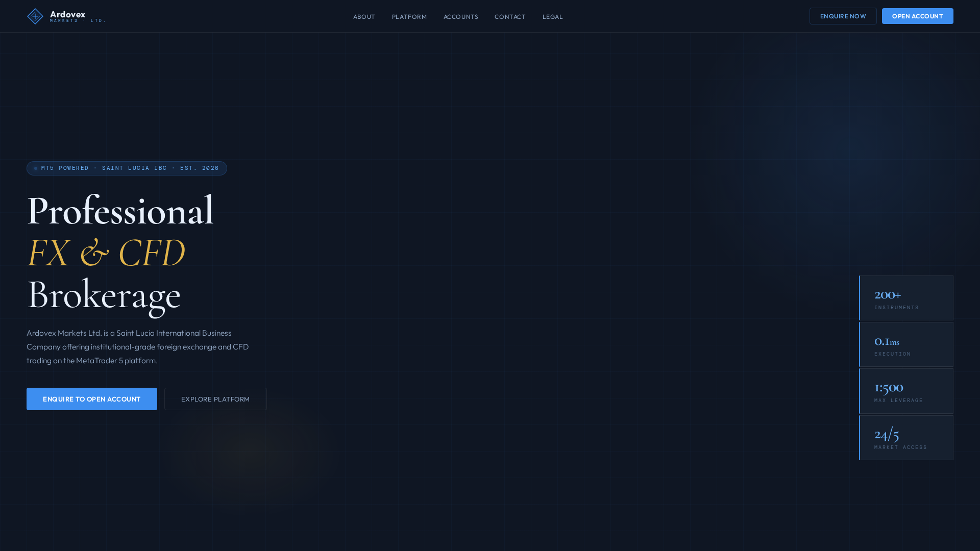Screen dimensions: 980x551
Task: Click the MT5 Powered badge pill
Action: (127, 168)
